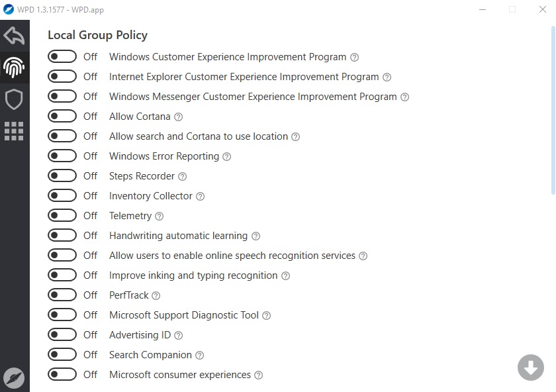Click the back arrow icon in sidebar
Viewport: 556px width, 392px height.
tap(14, 36)
